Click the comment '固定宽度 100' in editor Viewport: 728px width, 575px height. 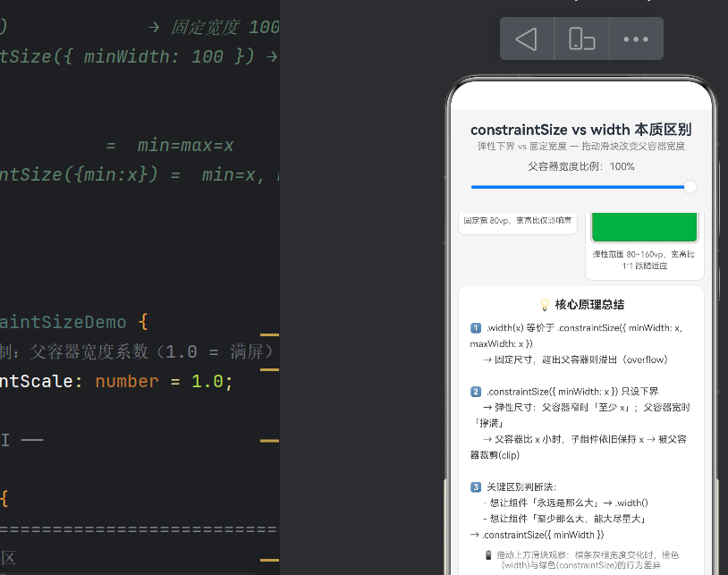[x=225, y=28]
